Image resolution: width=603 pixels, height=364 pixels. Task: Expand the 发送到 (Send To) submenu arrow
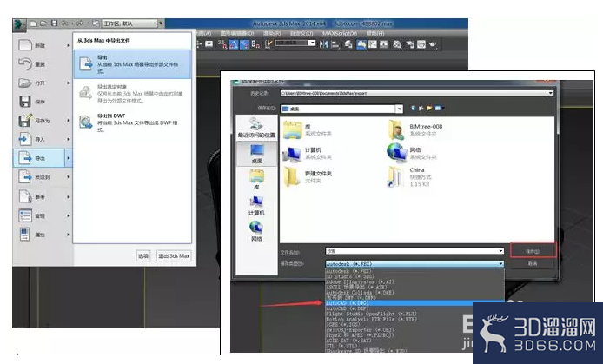(69, 177)
